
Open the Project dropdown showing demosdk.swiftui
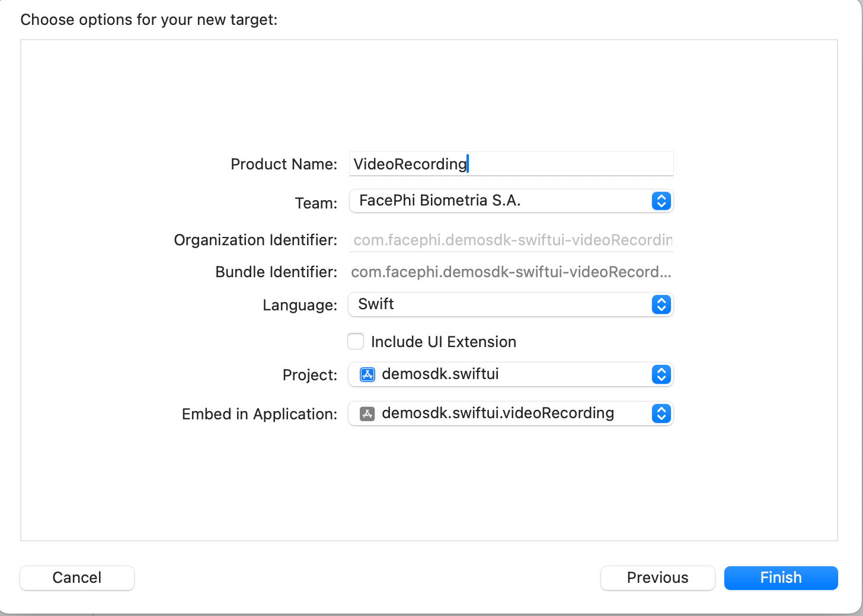tap(511, 374)
